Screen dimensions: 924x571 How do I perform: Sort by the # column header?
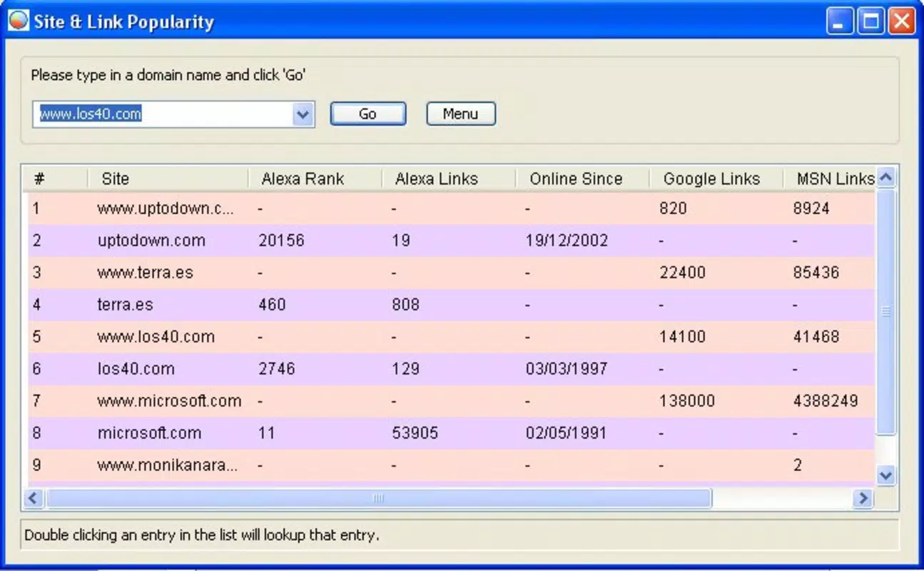[x=56, y=178]
